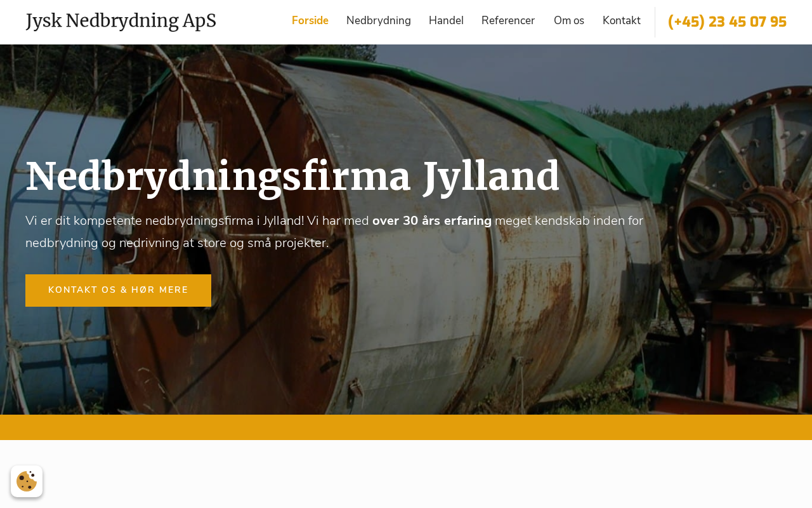Click the white section beneath the orange band
Screen dimensions: 812x508
tap(406, 474)
